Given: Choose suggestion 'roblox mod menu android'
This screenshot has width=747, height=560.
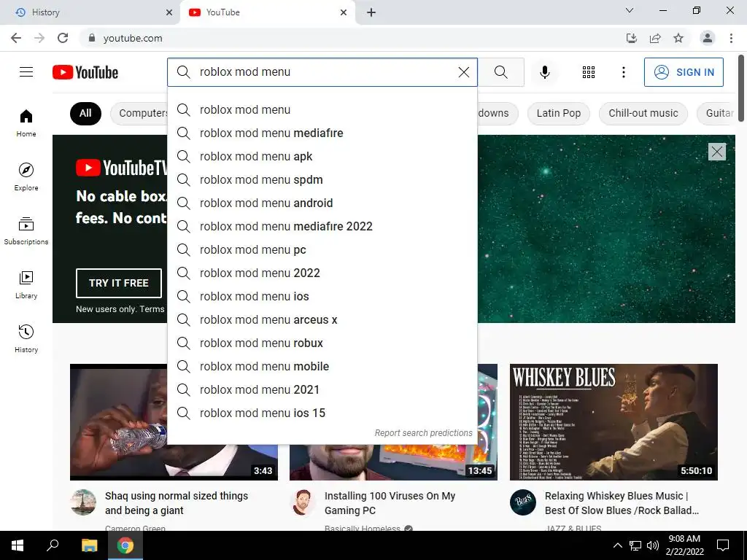Looking at the screenshot, I should click(322, 203).
